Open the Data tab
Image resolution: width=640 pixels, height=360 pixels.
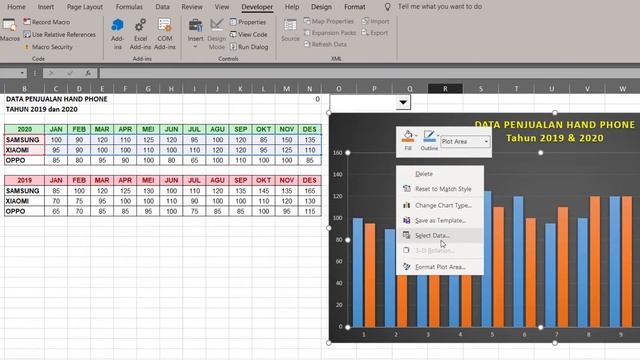162,7
